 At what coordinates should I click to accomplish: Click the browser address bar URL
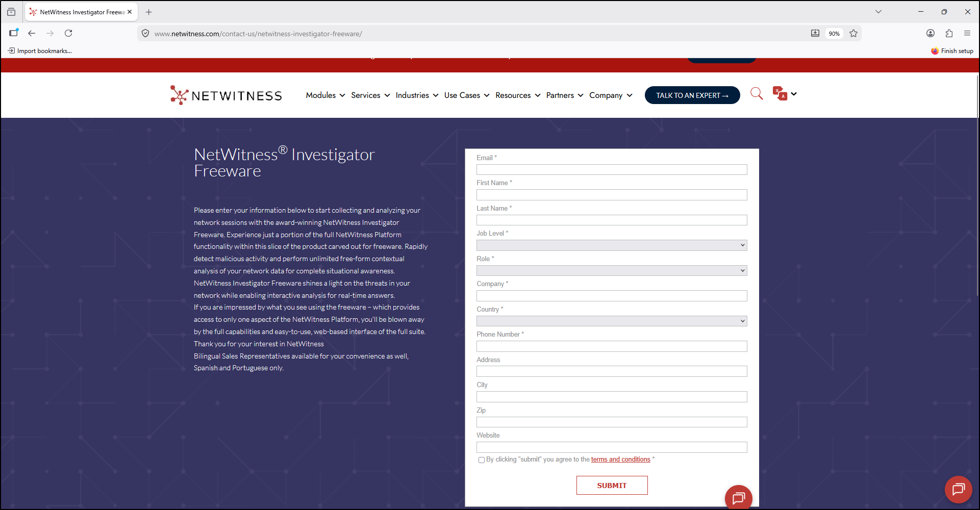[x=258, y=34]
